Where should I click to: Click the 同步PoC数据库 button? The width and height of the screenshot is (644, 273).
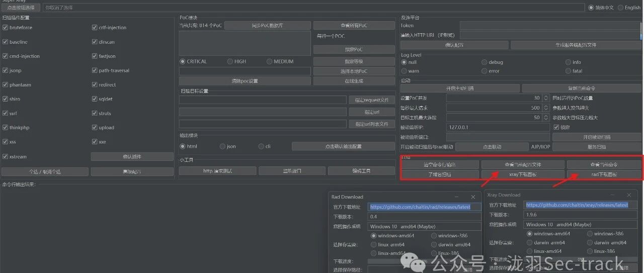point(267,25)
